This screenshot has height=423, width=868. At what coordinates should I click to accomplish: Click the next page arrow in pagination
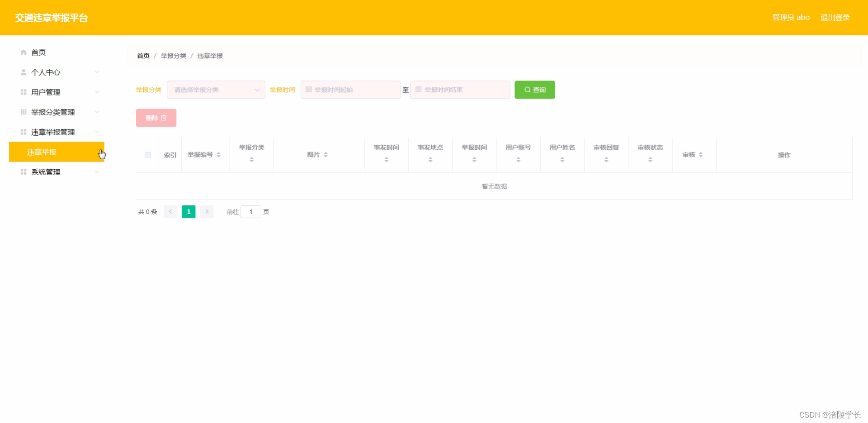(207, 211)
